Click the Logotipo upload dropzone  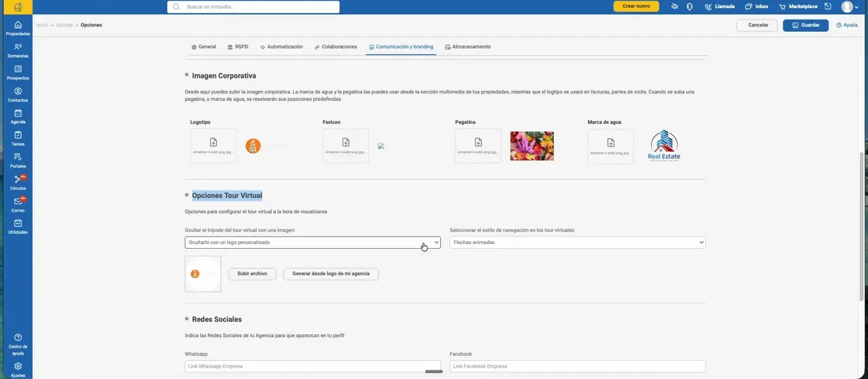point(213,146)
